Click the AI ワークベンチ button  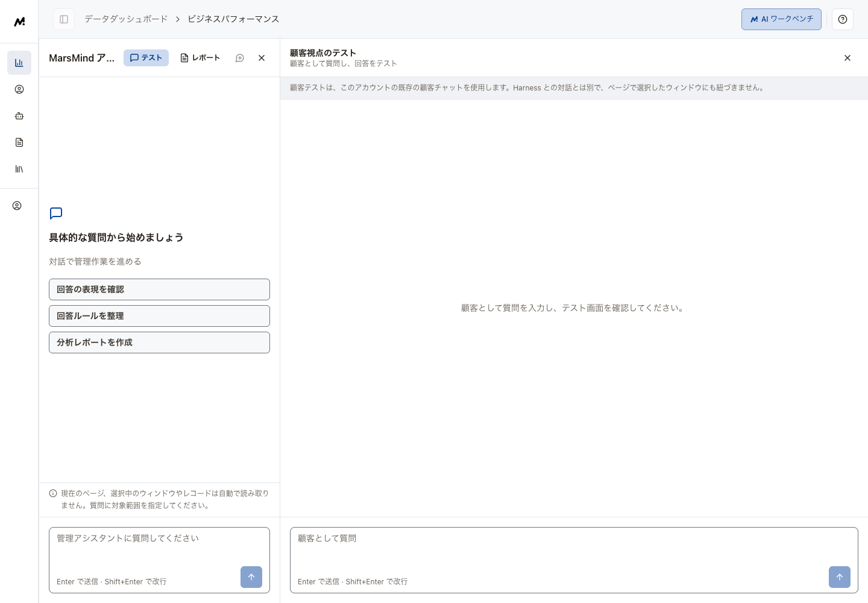pos(781,19)
